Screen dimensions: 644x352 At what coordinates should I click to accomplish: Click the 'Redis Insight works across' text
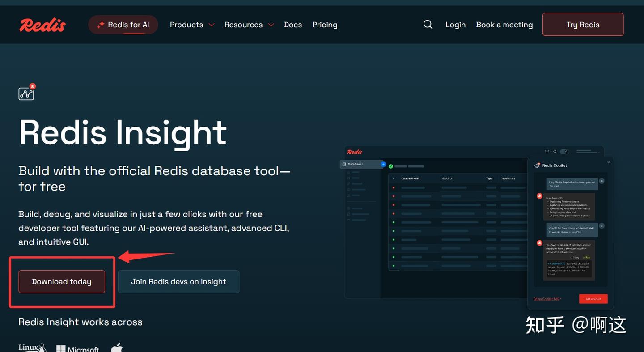click(x=80, y=322)
